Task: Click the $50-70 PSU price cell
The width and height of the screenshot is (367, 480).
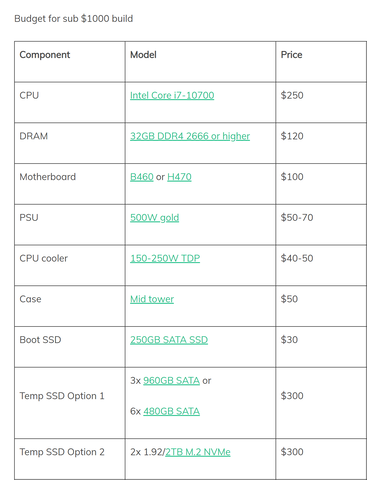Action: (321, 225)
